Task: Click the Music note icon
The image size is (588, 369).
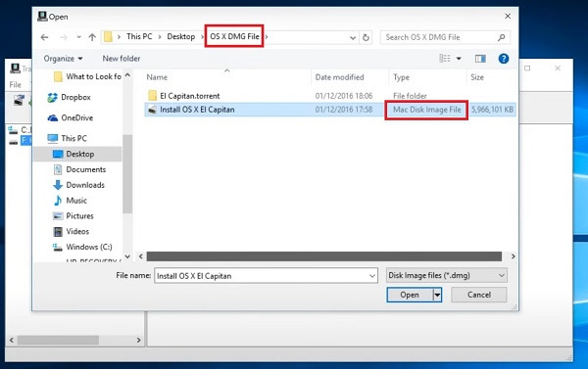Action: [x=58, y=201]
